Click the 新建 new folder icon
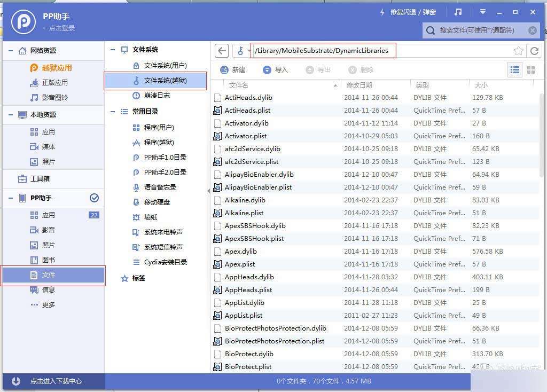 coord(236,69)
